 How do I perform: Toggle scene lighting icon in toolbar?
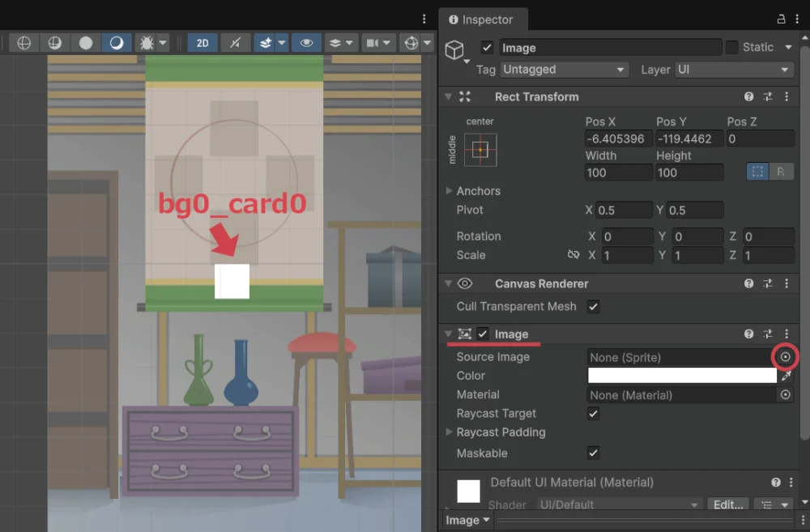point(117,43)
